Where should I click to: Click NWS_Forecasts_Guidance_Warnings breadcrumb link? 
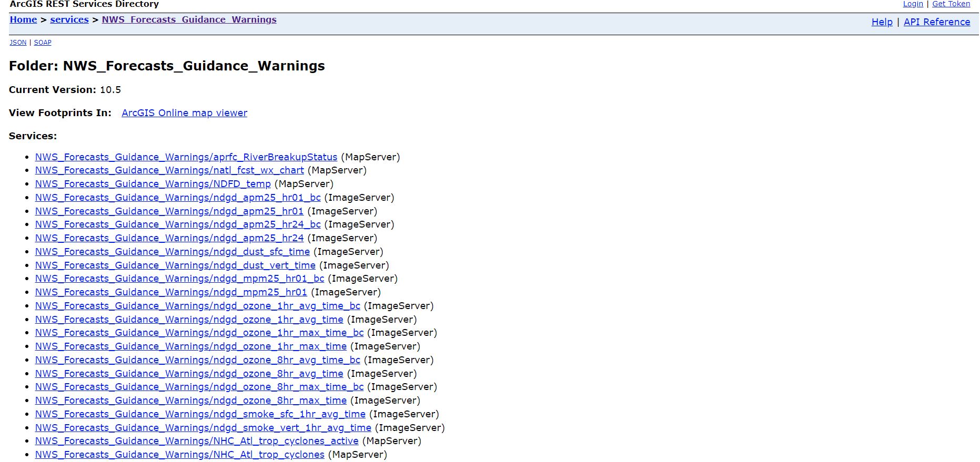189,19
